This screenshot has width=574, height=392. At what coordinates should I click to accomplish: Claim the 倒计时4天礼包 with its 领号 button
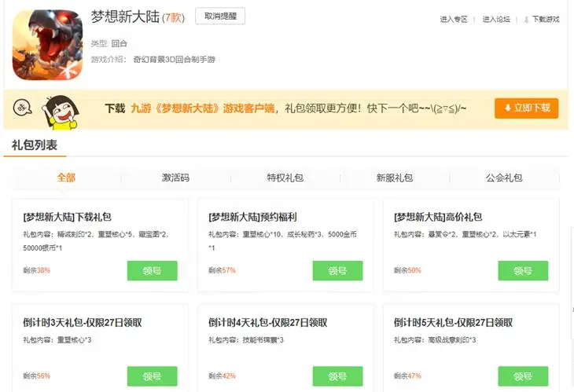(x=337, y=376)
